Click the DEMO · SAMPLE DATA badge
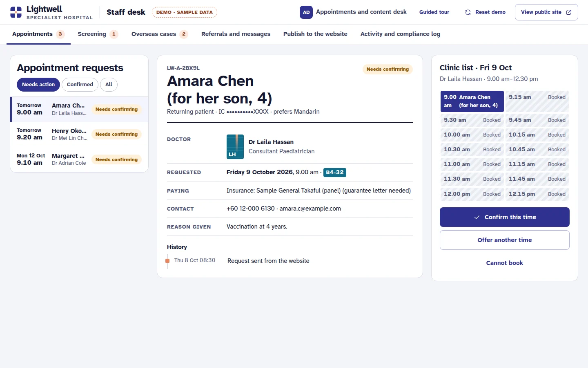 tap(185, 12)
